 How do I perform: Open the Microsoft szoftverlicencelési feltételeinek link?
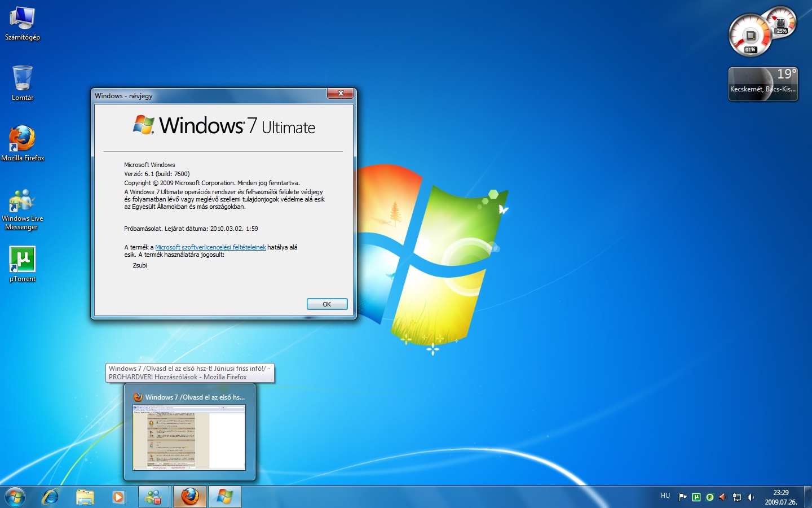(x=210, y=247)
